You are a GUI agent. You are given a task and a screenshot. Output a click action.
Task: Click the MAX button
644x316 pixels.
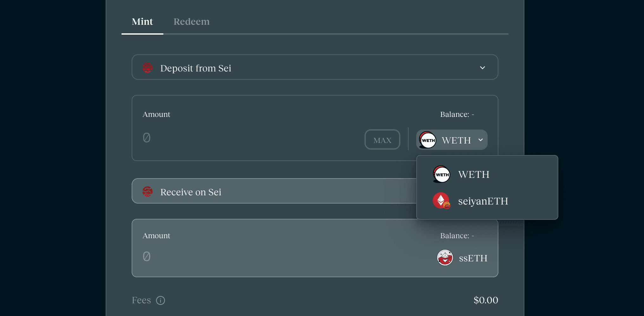tap(382, 139)
